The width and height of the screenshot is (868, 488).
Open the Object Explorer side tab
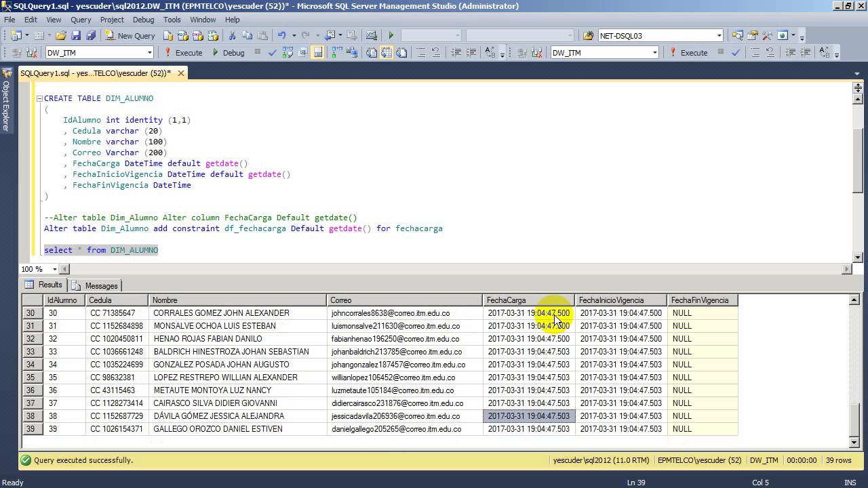(x=5, y=100)
